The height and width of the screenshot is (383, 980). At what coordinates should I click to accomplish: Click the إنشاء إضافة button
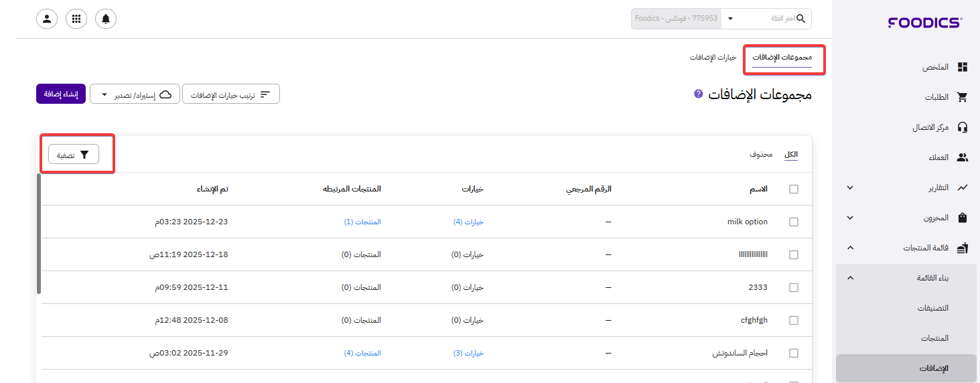(61, 94)
